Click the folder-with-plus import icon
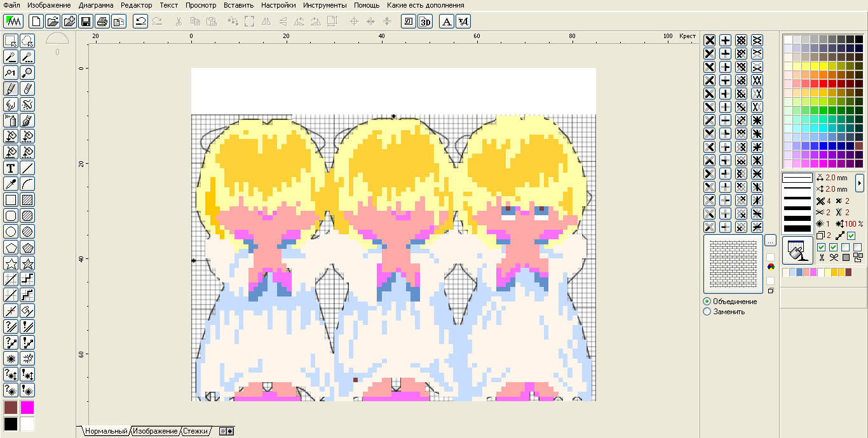868x438 pixels. [69, 21]
